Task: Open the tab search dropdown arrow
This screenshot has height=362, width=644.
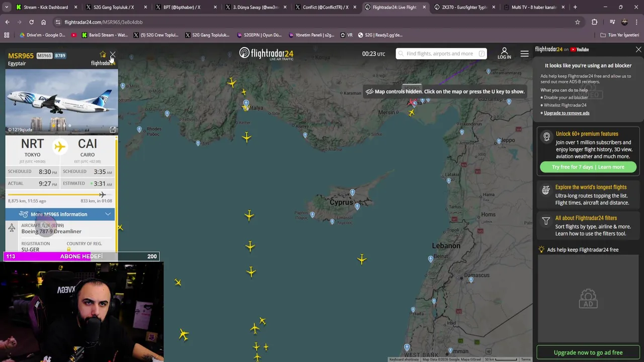Action: (x=6, y=7)
